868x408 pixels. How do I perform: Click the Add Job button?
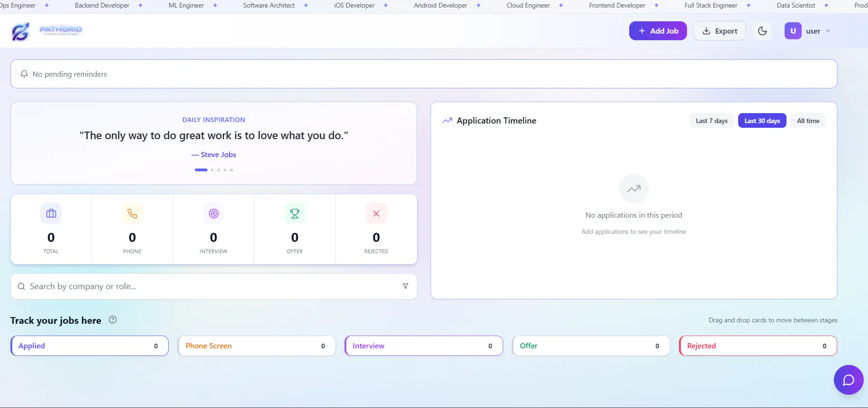(x=658, y=31)
